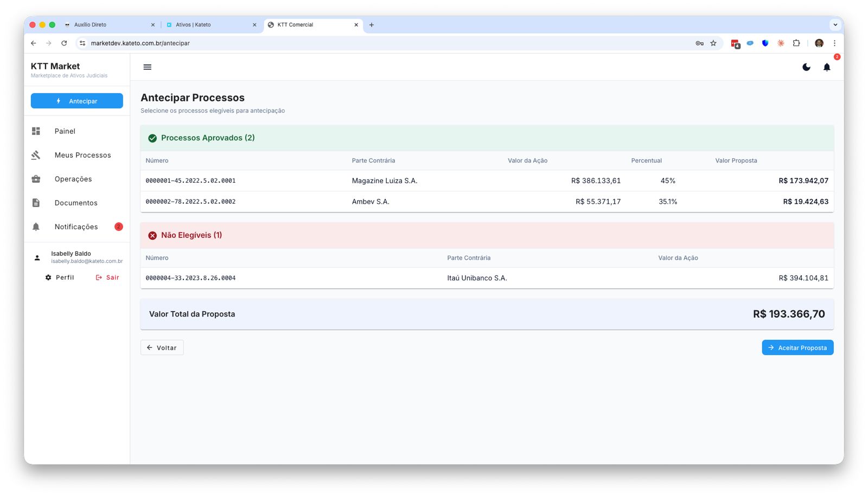Viewport: 868px width, 496px height.
Task: Collapse the sidebar using the hamburger menu icon
Action: tap(147, 67)
